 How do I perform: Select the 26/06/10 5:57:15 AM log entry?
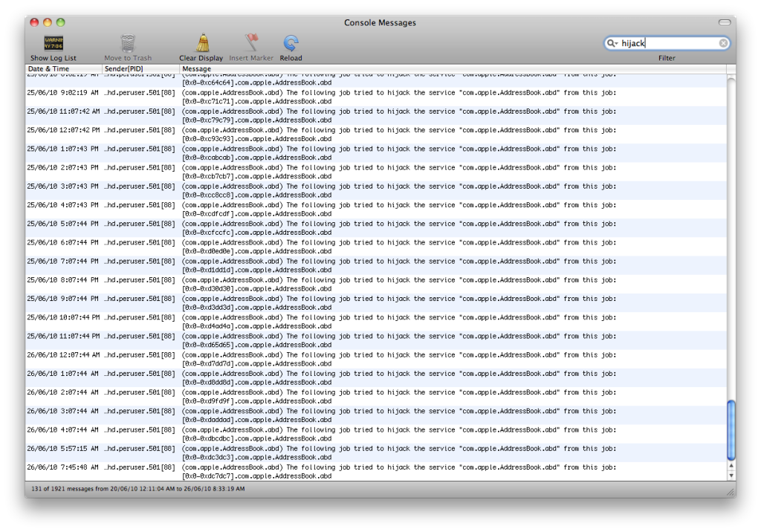(x=376, y=453)
